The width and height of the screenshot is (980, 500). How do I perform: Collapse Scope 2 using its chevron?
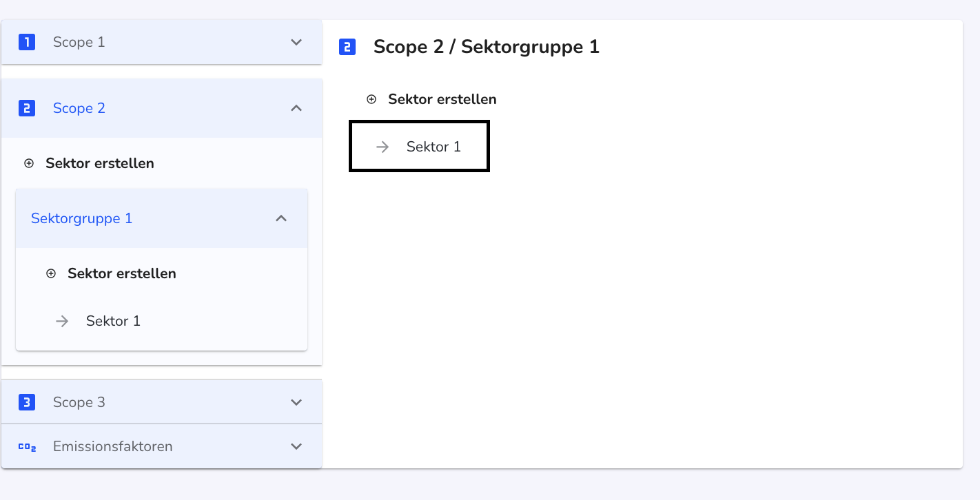[296, 108]
